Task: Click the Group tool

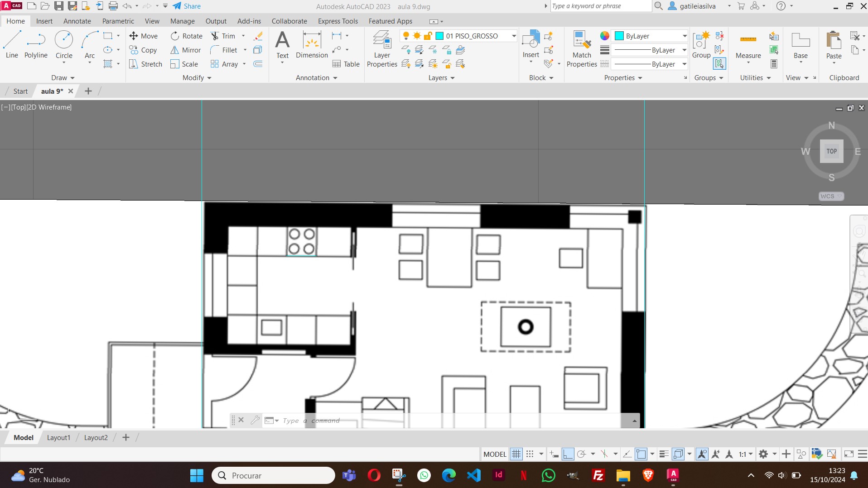Action: (701, 45)
